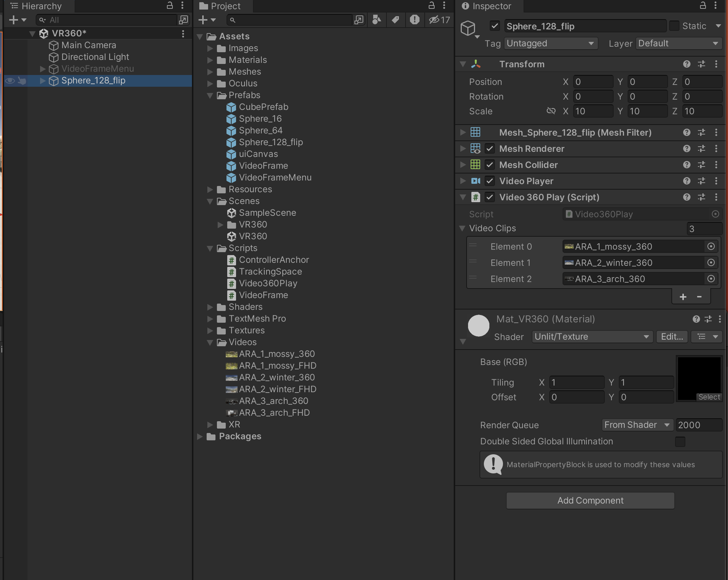Enable the Static checkbox

click(x=674, y=26)
